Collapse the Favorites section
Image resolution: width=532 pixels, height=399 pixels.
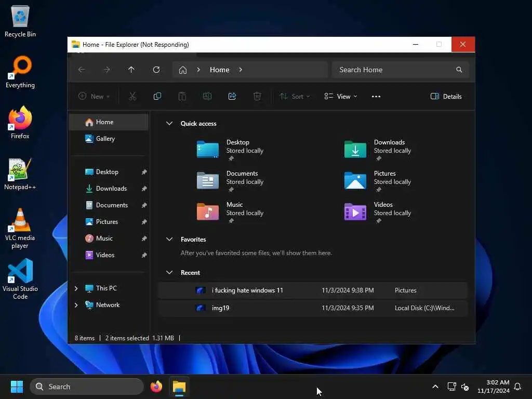pyautogui.click(x=169, y=239)
